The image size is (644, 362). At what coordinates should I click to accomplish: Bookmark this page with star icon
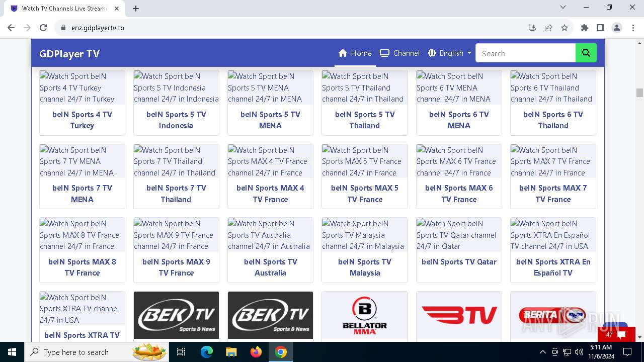click(x=565, y=28)
